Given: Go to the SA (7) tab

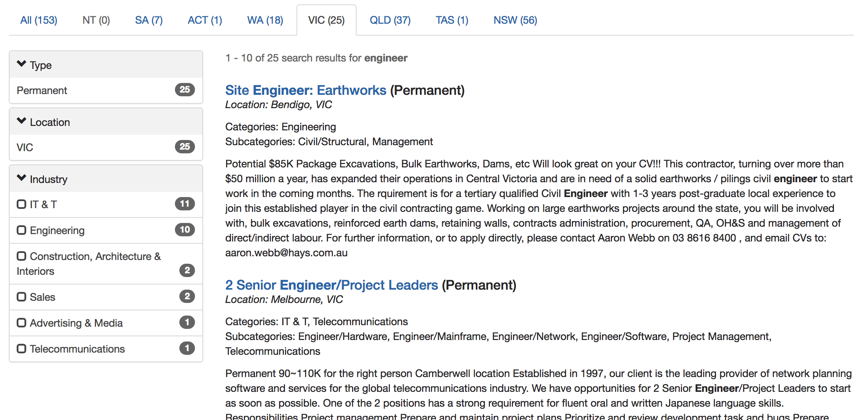Looking at the screenshot, I should 149,20.
